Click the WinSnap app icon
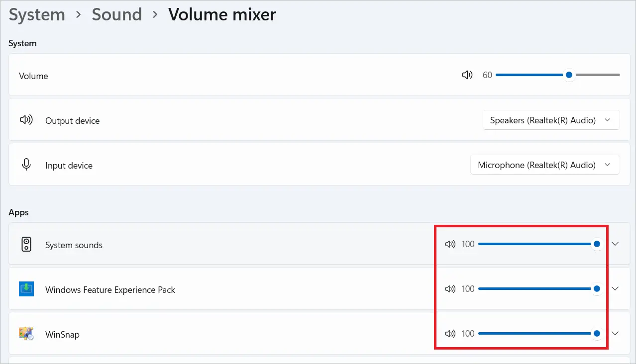The height and width of the screenshot is (364, 636). click(26, 334)
